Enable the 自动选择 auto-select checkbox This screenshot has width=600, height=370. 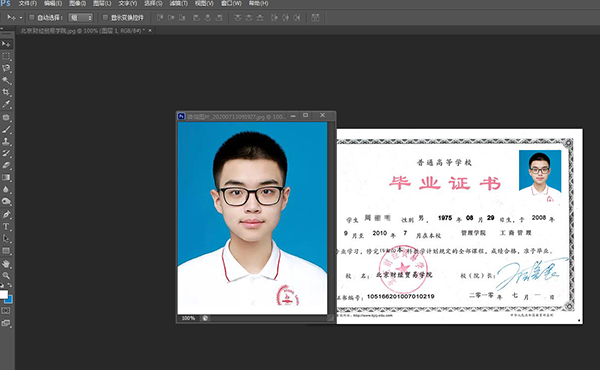[x=32, y=18]
